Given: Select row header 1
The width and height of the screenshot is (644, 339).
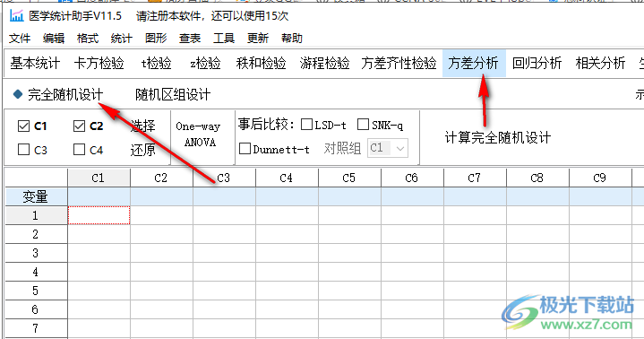Looking at the screenshot, I should pyautogui.click(x=36, y=215).
